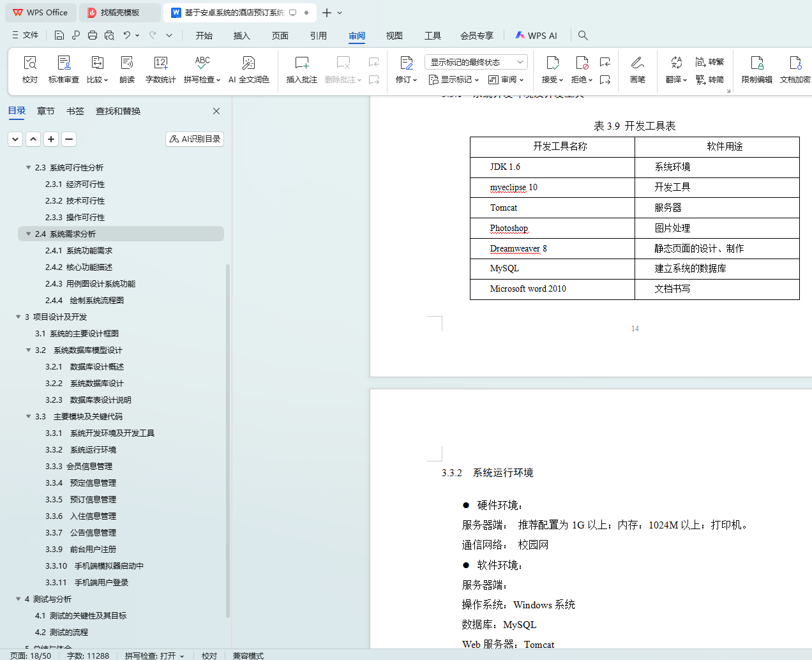Click 字数: 11288 in status bar
This screenshot has height=660, width=812.
88,656
